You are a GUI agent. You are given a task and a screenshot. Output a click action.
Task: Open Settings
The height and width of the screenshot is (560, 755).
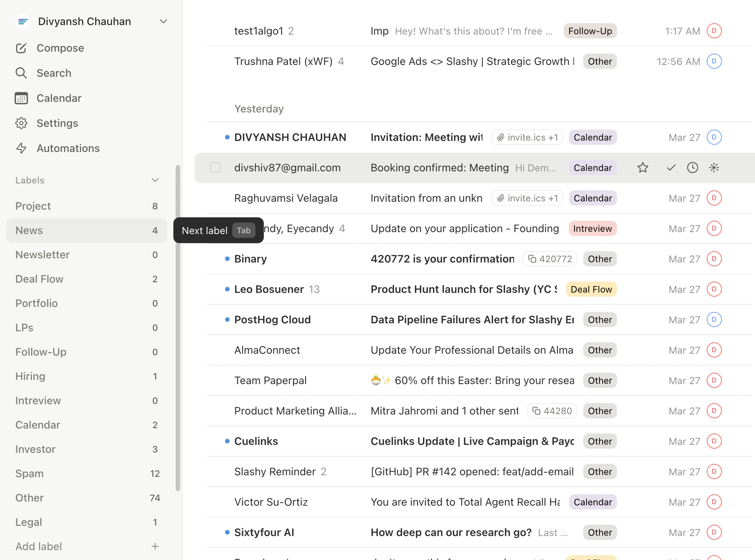57,123
